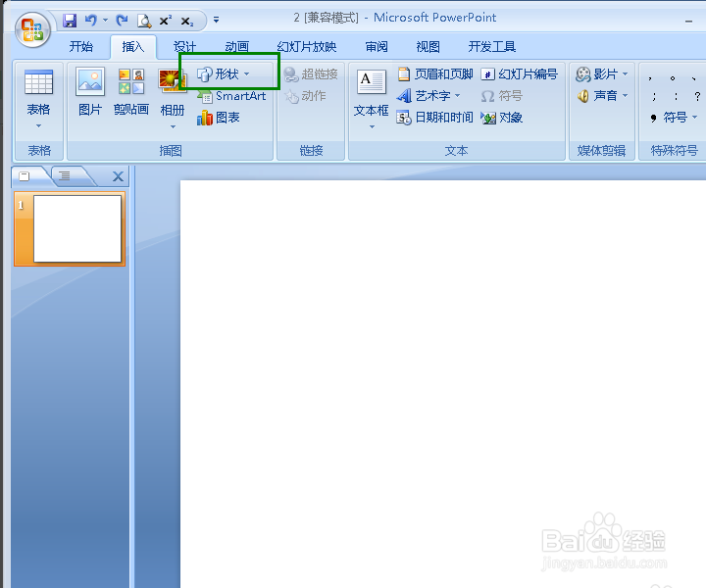
Task: Switch to the slides thumbnail pane tab
Action: [x=25, y=176]
